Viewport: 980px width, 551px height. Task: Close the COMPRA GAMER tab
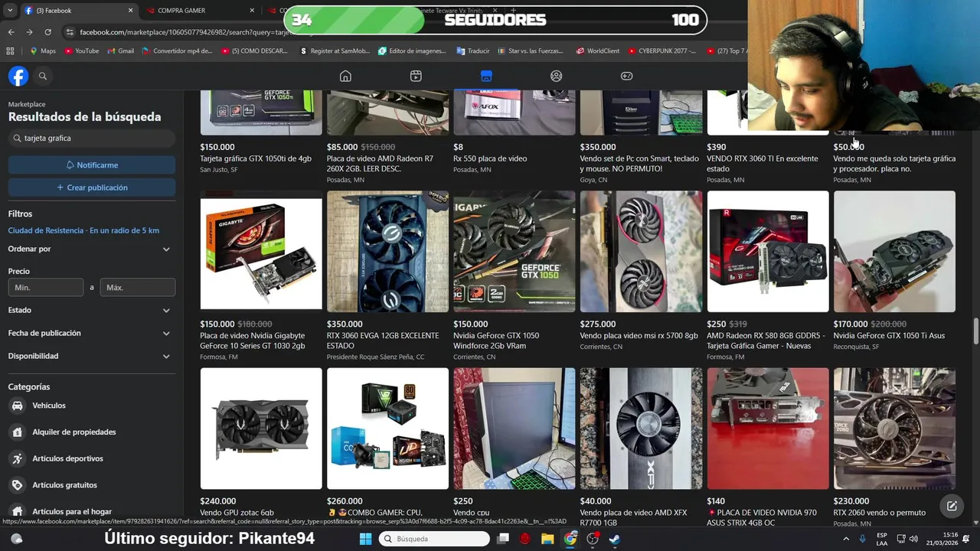point(252,11)
